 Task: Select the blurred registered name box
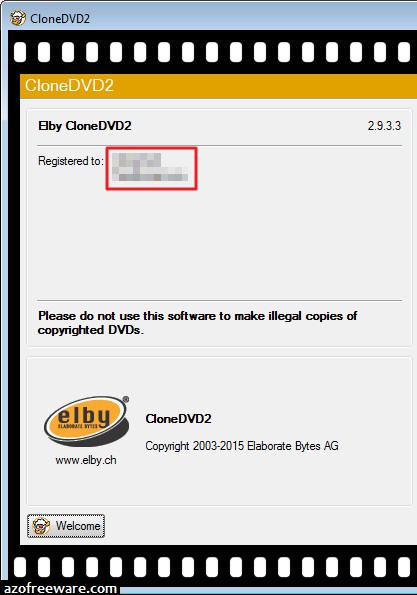coord(151,168)
